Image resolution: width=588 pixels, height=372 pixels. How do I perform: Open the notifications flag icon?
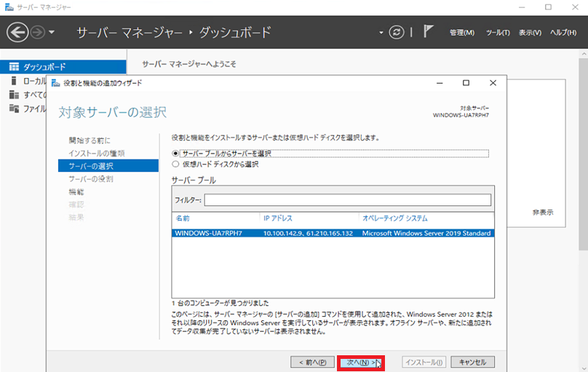pyautogui.click(x=428, y=31)
